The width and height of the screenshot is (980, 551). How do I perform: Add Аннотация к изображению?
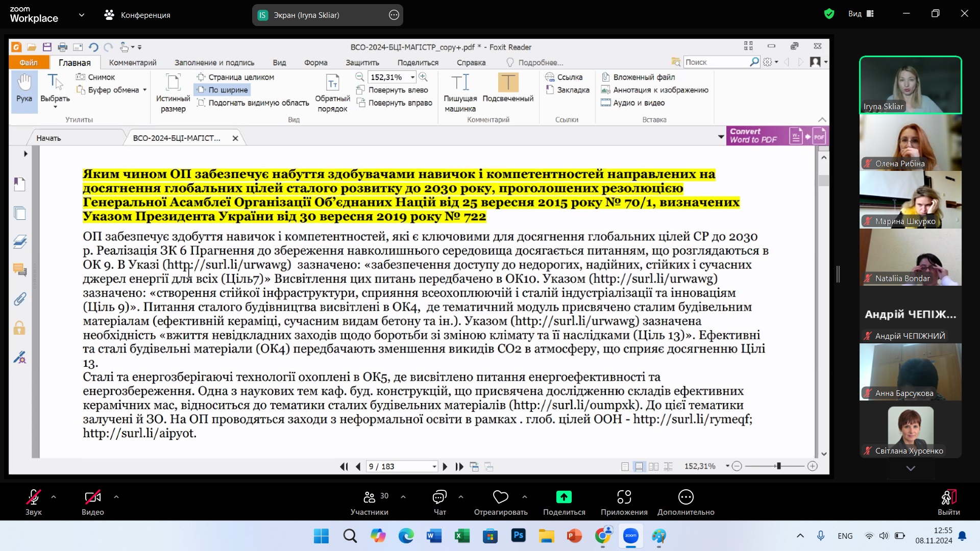coord(655,90)
